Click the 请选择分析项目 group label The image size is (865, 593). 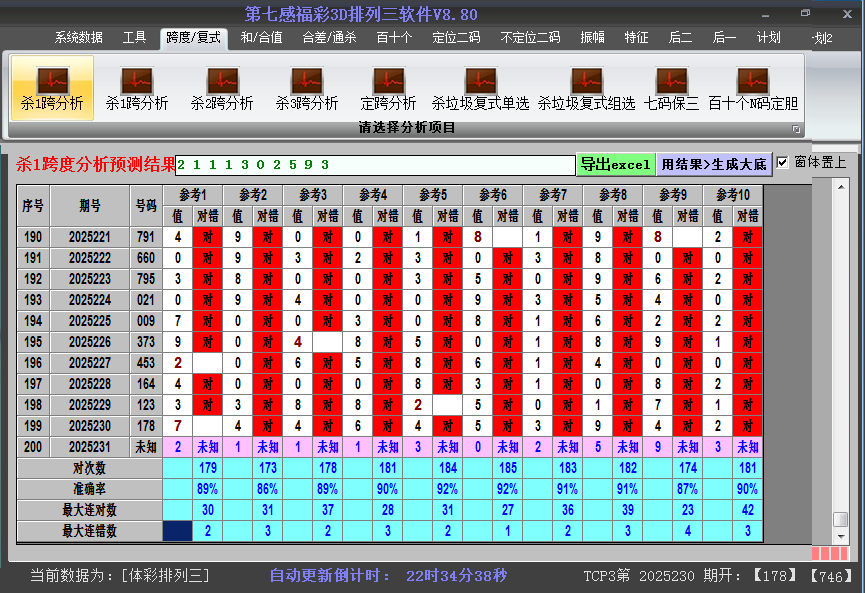407,128
